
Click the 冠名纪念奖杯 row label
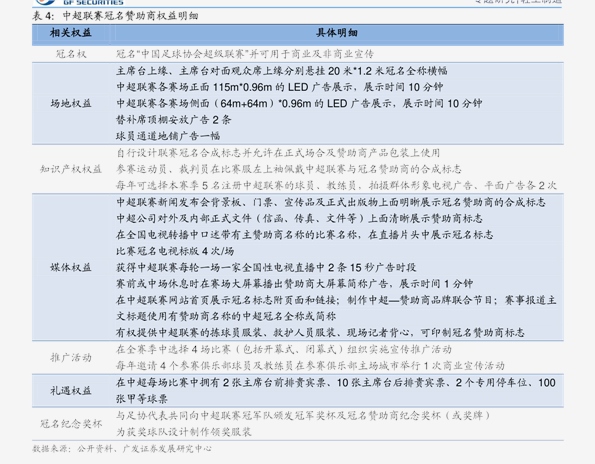(x=71, y=423)
